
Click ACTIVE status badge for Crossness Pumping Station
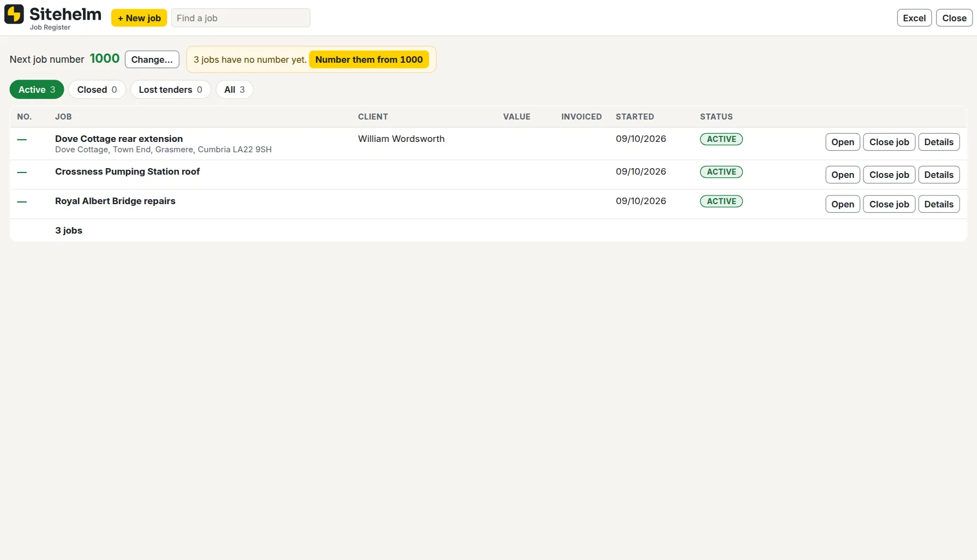721,172
